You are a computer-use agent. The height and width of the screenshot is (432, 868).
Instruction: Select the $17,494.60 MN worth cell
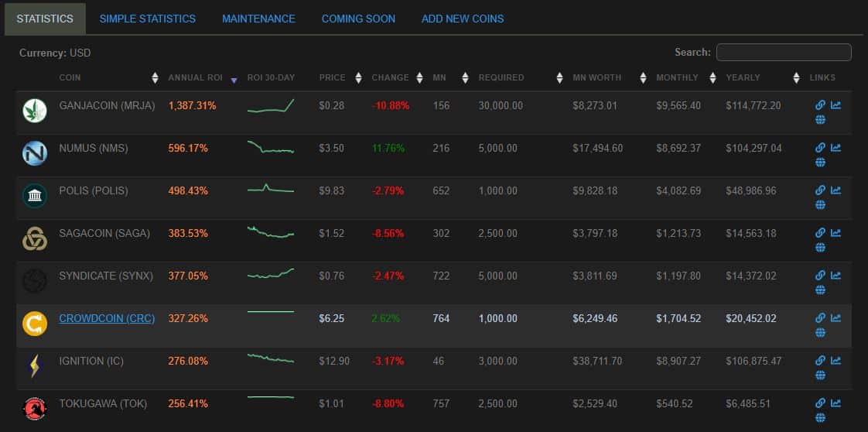click(x=597, y=148)
